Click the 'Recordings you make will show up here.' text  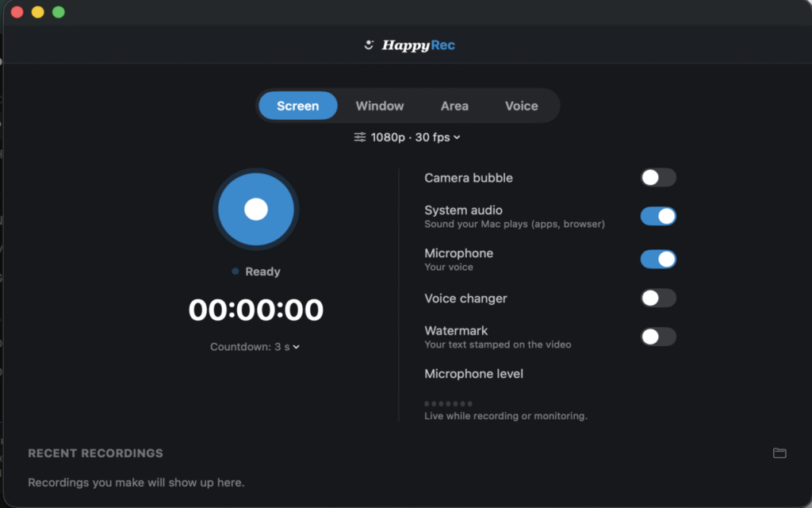pyautogui.click(x=136, y=483)
